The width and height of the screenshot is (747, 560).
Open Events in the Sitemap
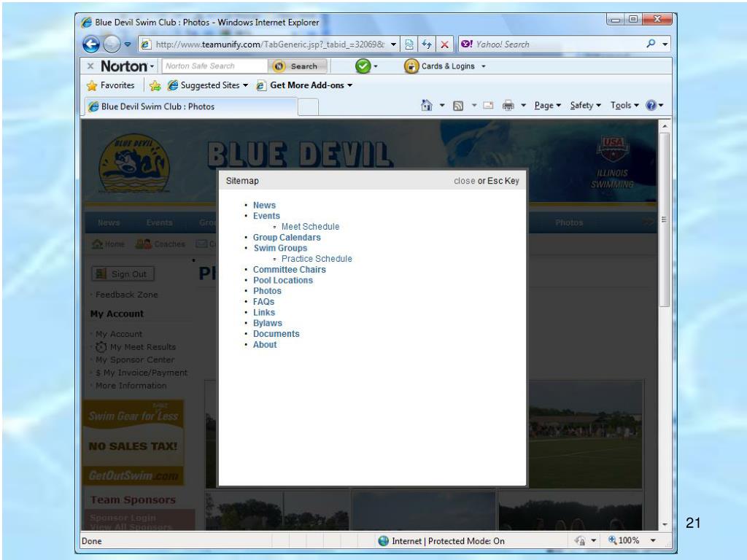click(266, 216)
